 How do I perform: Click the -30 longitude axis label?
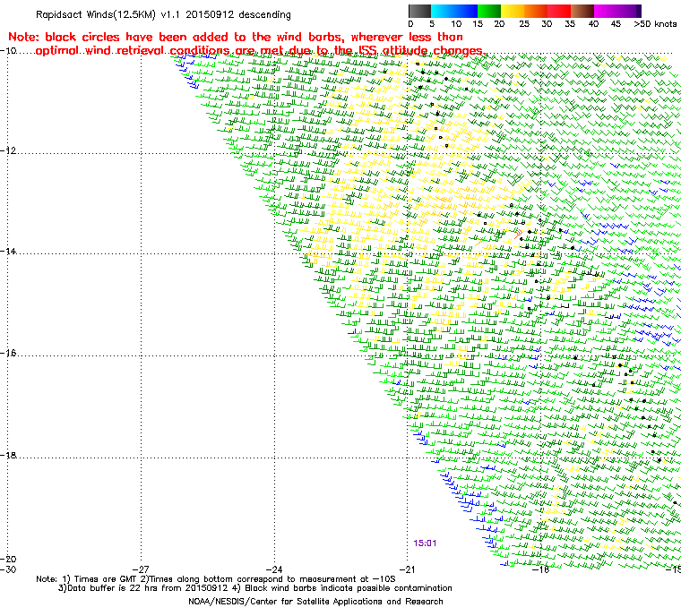coord(8,569)
